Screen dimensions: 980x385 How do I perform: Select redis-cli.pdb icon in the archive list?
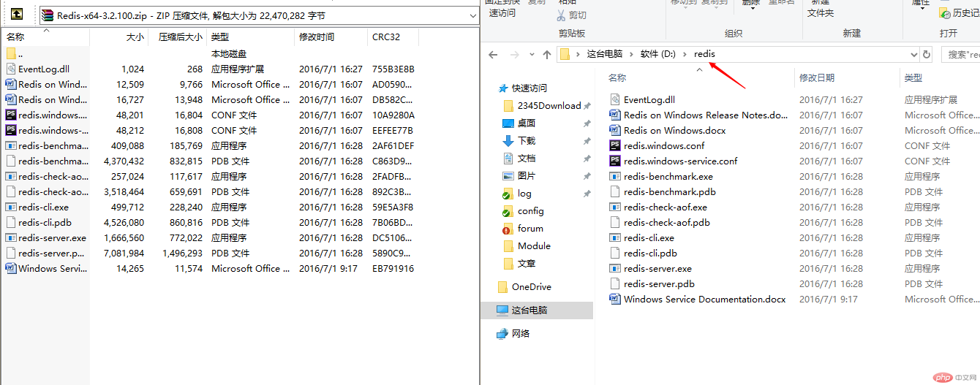(x=11, y=222)
